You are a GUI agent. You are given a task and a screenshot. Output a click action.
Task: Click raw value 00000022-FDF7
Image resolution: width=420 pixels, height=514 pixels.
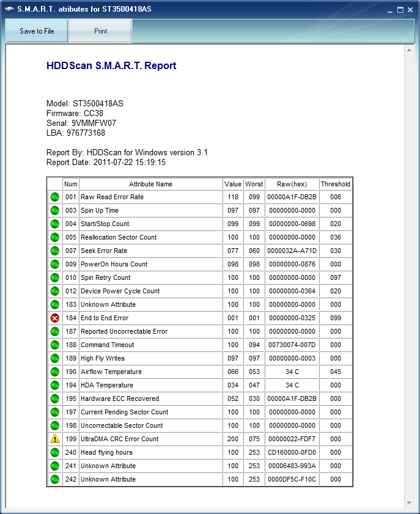pos(292,439)
